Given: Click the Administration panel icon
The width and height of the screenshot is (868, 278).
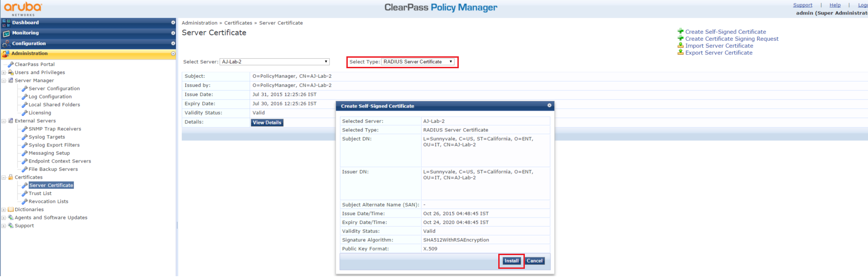Looking at the screenshot, I should [6, 54].
